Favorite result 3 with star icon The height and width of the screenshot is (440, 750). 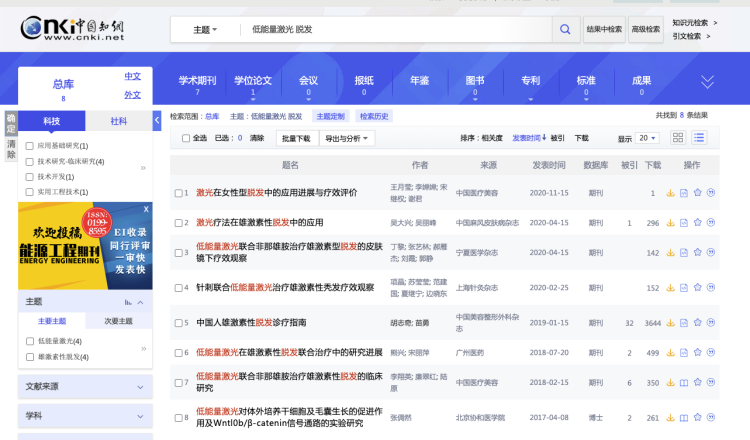click(x=697, y=252)
